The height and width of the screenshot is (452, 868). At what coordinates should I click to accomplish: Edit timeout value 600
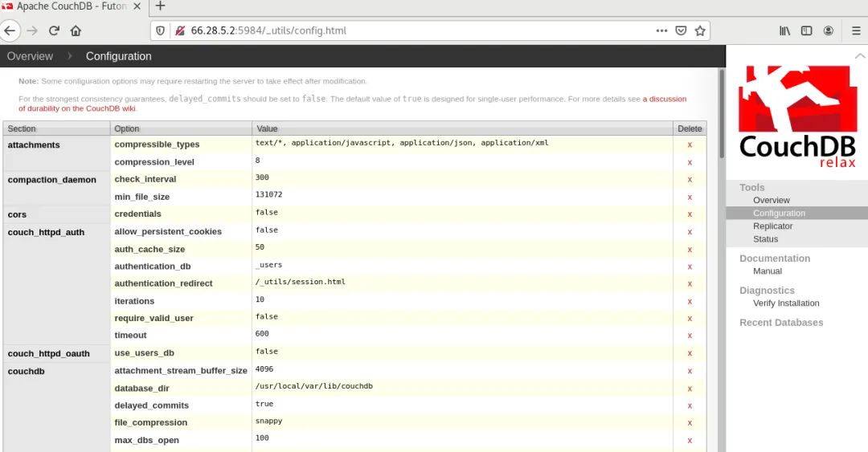point(262,334)
